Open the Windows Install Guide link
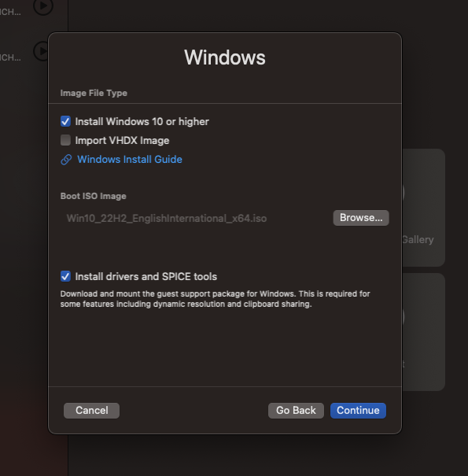 [130, 160]
